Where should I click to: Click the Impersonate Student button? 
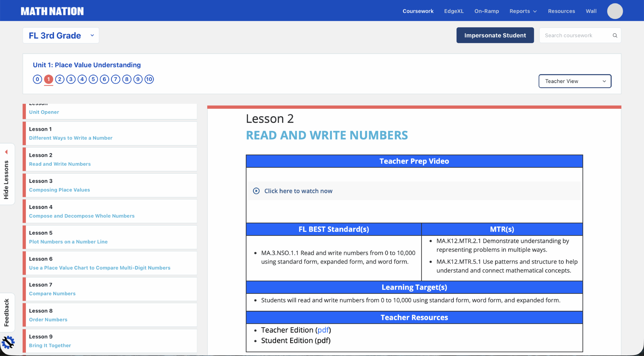[495, 35]
